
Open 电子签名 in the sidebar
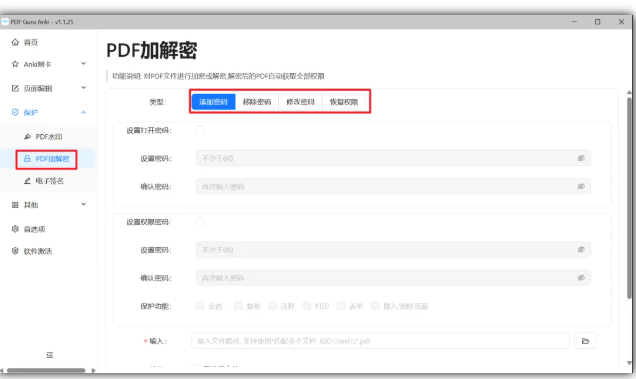[x=48, y=181]
